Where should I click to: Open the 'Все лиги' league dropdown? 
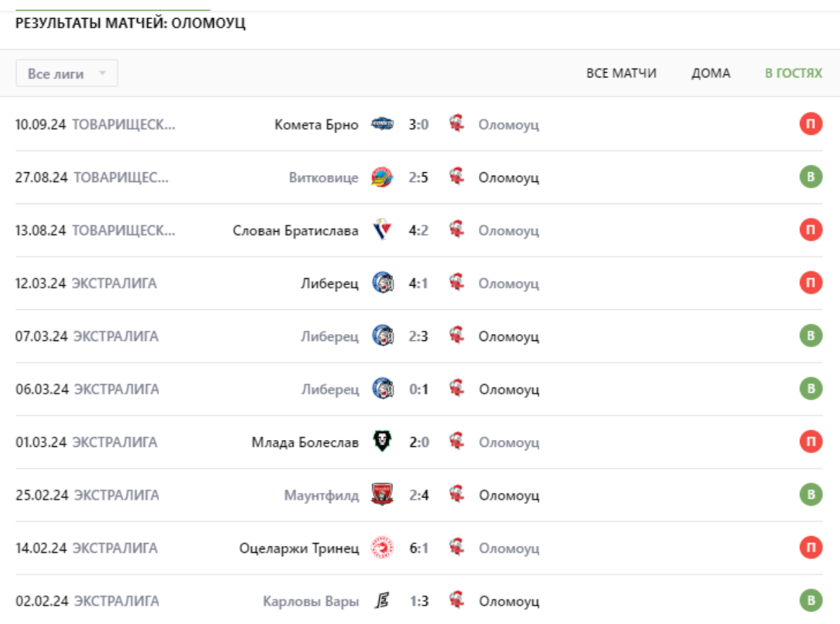click(66, 73)
